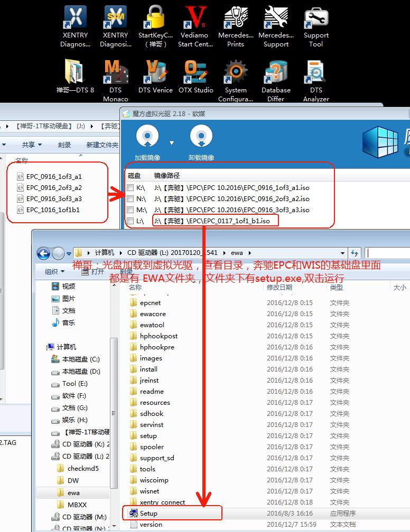Select the sdhook folder
The width and height of the screenshot is (410, 532).
(147, 414)
